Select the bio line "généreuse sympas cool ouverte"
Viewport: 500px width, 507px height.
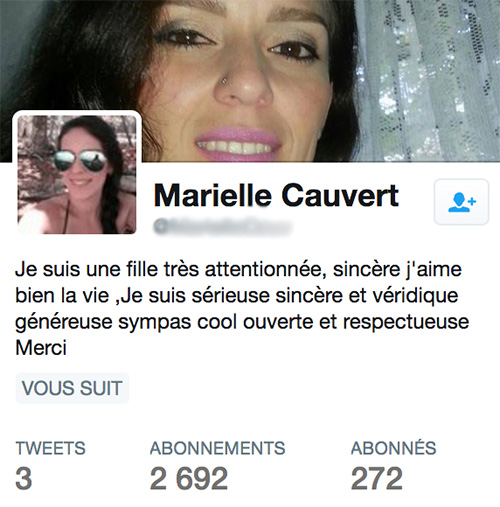point(242,323)
